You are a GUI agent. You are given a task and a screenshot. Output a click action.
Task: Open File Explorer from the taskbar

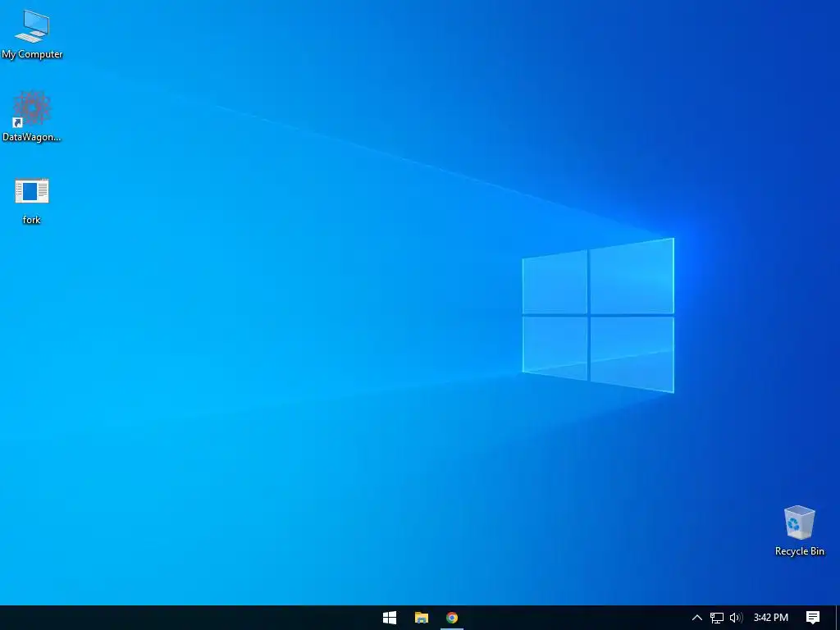pyautogui.click(x=422, y=618)
